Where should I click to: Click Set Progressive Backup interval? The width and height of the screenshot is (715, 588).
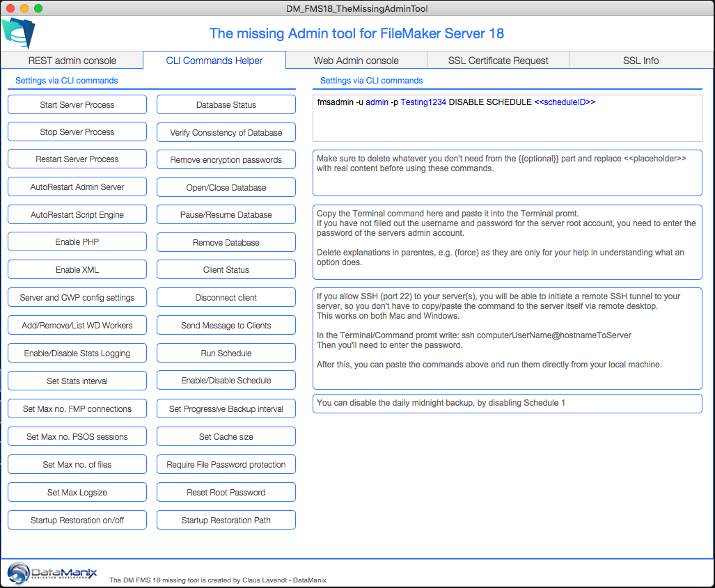click(226, 409)
